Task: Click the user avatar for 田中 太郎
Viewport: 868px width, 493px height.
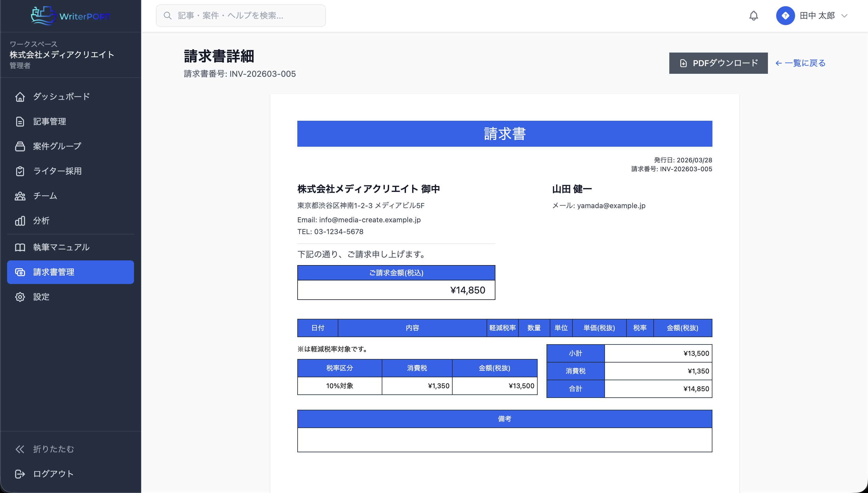Action: pos(785,16)
